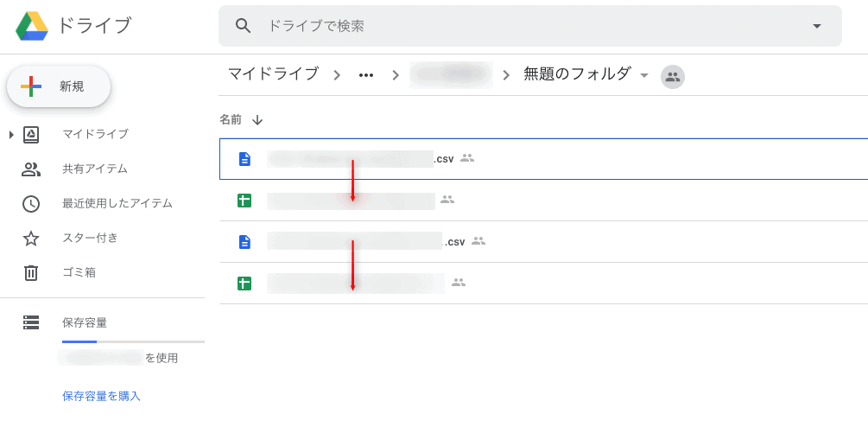Open 最近使用したアイテム in the sidebar
Screen dimensions: 868x427
[117, 203]
